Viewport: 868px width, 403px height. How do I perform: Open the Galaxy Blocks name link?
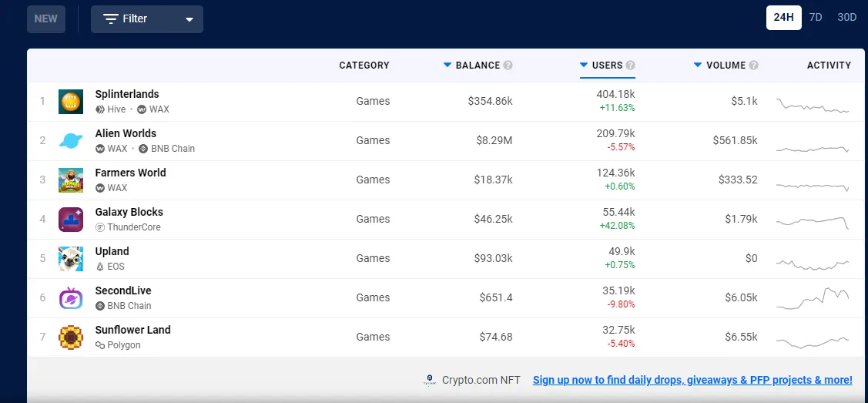coord(129,212)
